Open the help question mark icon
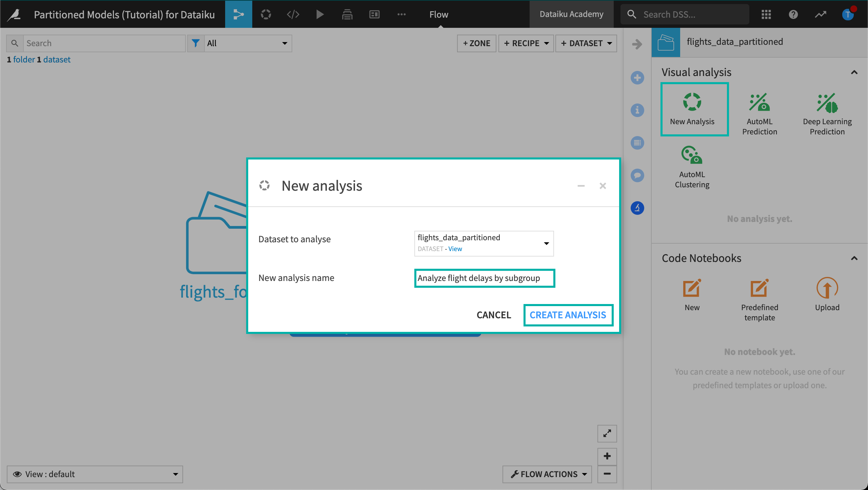The height and width of the screenshot is (490, 868). (793, 14)
